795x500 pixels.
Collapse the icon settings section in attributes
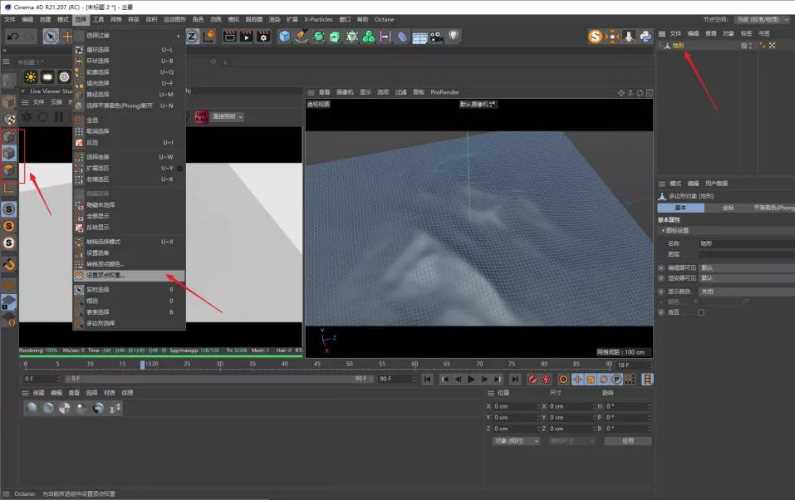pos(663,230)
